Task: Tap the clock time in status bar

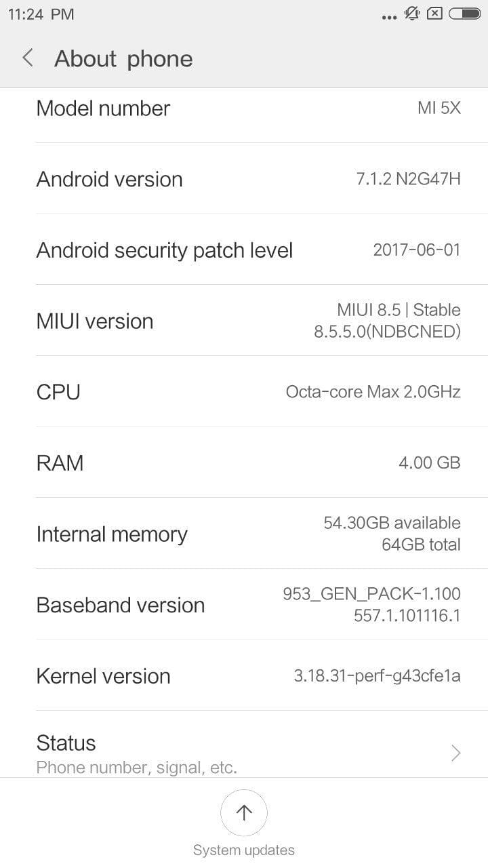Action: (x=41, y=14)
